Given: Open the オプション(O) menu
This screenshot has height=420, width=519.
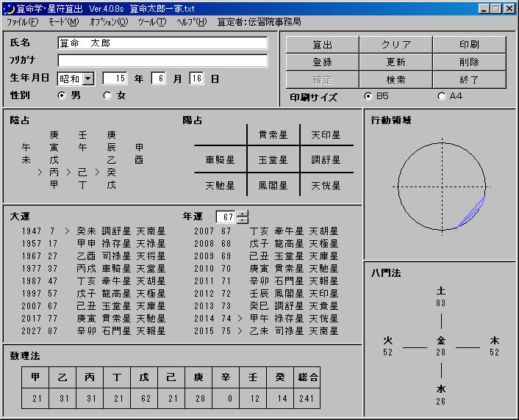Looking at the screenshot, I should 108,22.
